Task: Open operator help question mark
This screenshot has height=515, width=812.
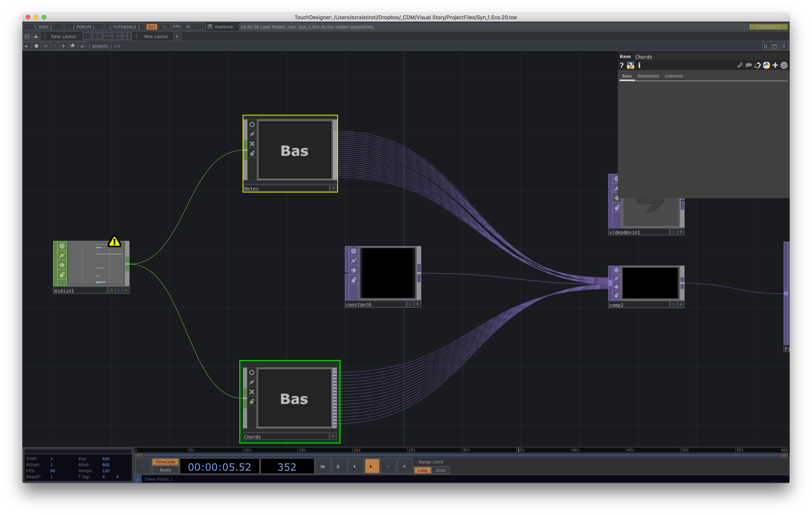Action: (x=621, y=65)
